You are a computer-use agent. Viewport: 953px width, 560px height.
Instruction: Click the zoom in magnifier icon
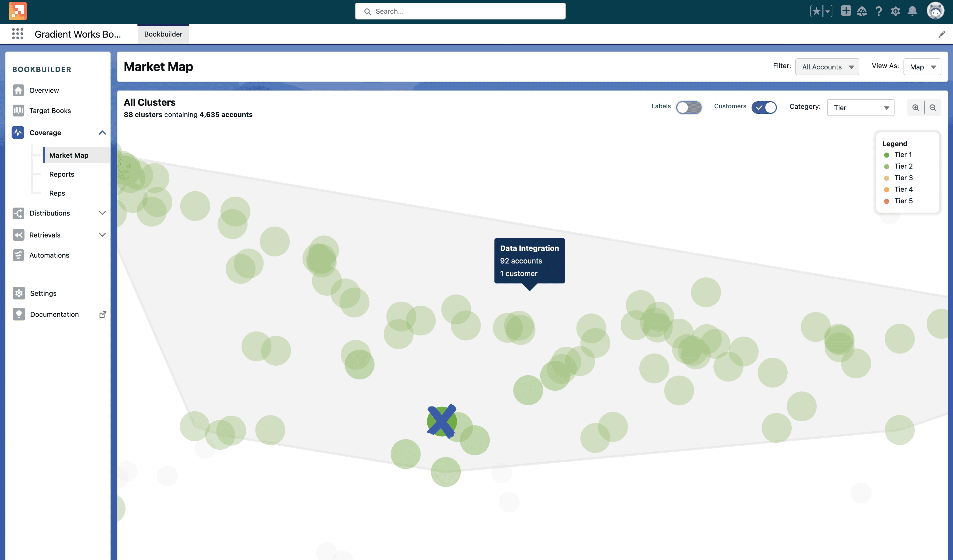point(916,107)
